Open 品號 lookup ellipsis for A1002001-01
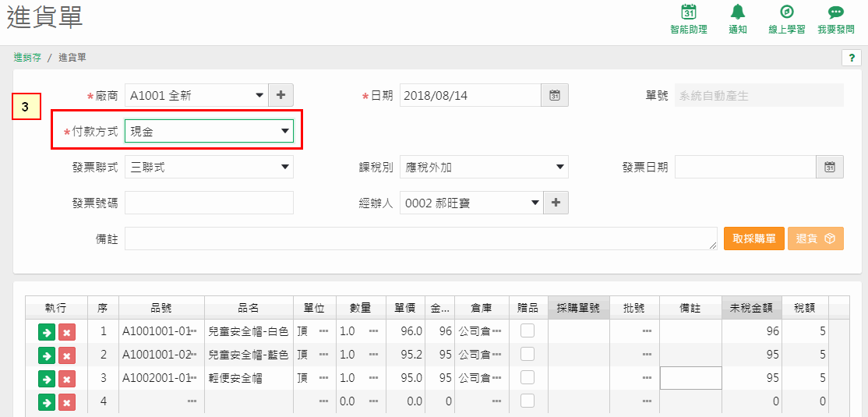868x417 pixels. [x=193, y=378]
